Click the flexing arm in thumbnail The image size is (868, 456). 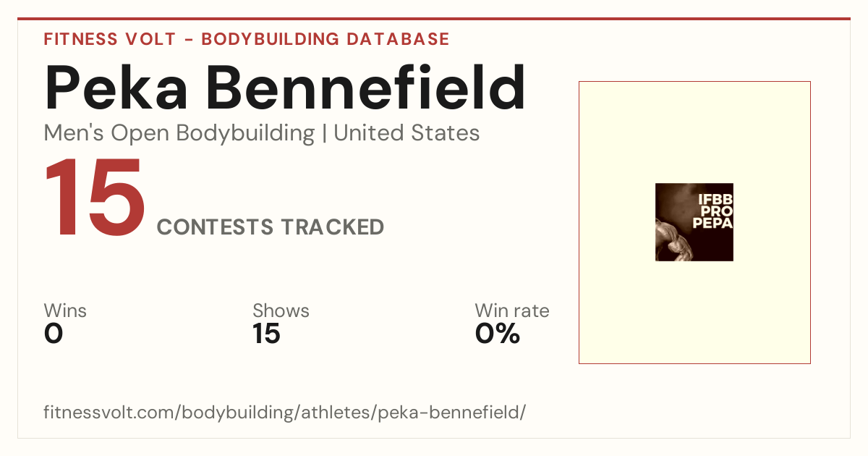[673, 240]
